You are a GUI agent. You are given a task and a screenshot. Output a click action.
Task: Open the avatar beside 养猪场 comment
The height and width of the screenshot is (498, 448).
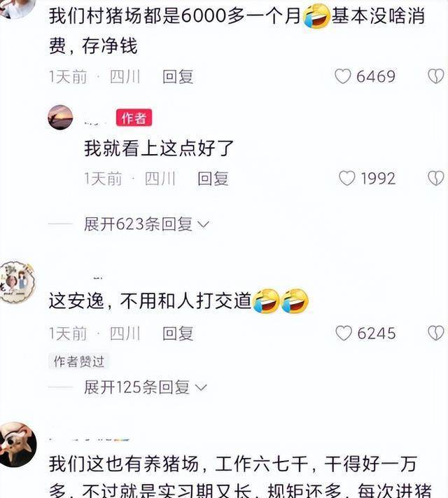17,444
